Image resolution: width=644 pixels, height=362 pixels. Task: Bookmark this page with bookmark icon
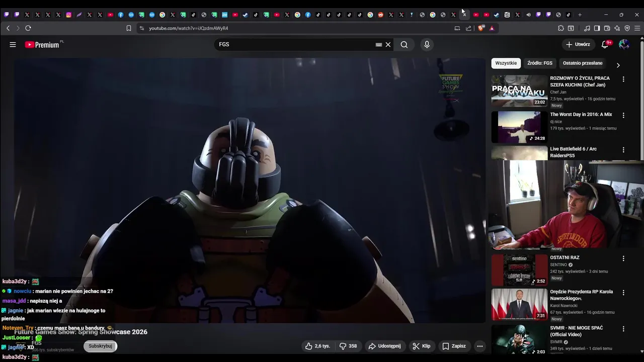point(129,28)
